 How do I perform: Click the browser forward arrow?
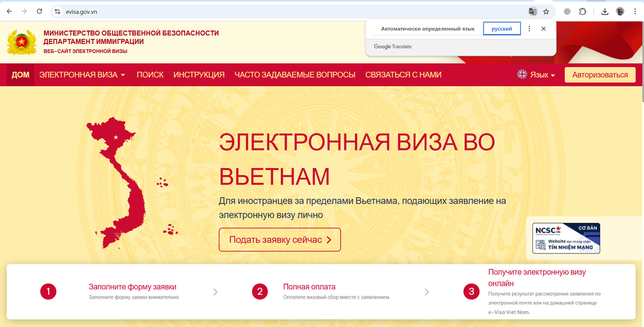pyautogui.click(x=24, y=11)
